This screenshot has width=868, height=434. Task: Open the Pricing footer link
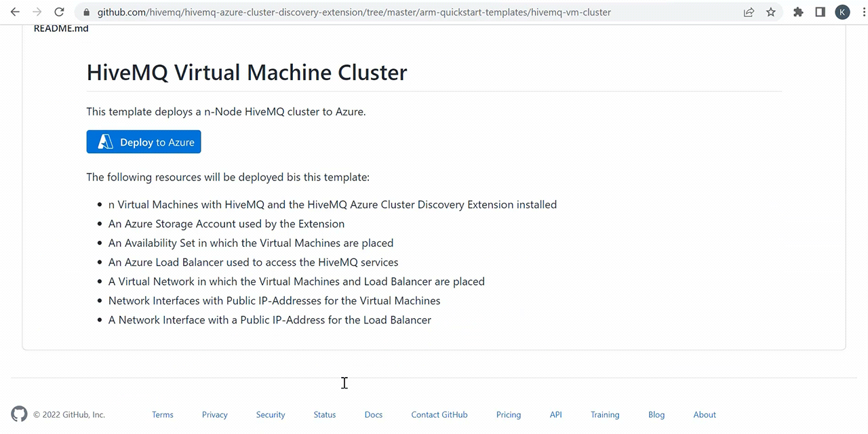click(x=509, y=414)
